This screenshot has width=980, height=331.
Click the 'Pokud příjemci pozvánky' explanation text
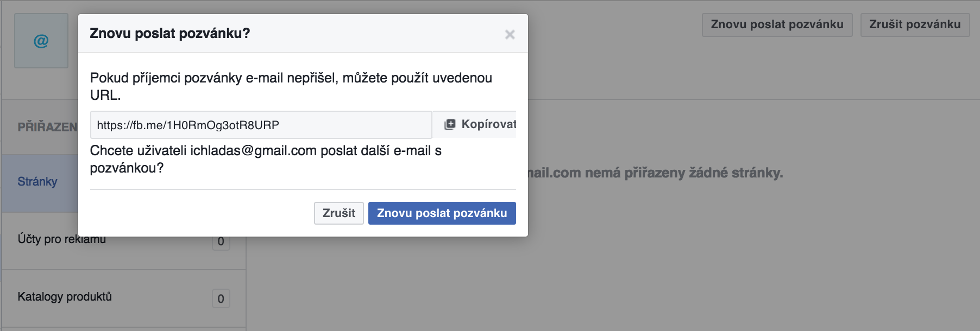click(x=291, y=86)
